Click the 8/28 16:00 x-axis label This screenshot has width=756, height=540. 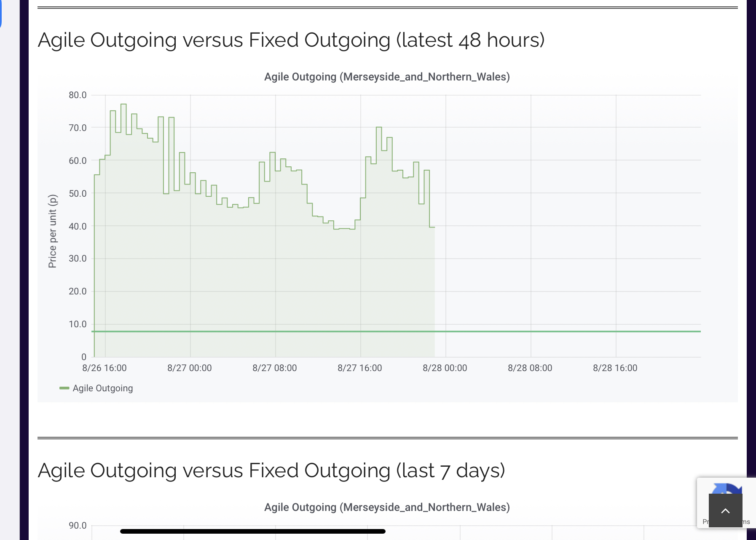[x=615, y=368]
